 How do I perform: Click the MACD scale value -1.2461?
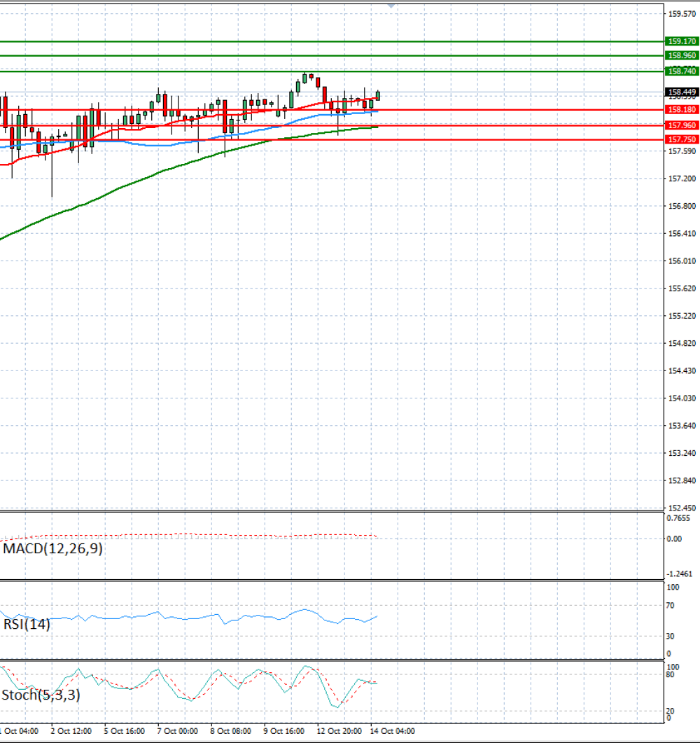click(680, 574)
